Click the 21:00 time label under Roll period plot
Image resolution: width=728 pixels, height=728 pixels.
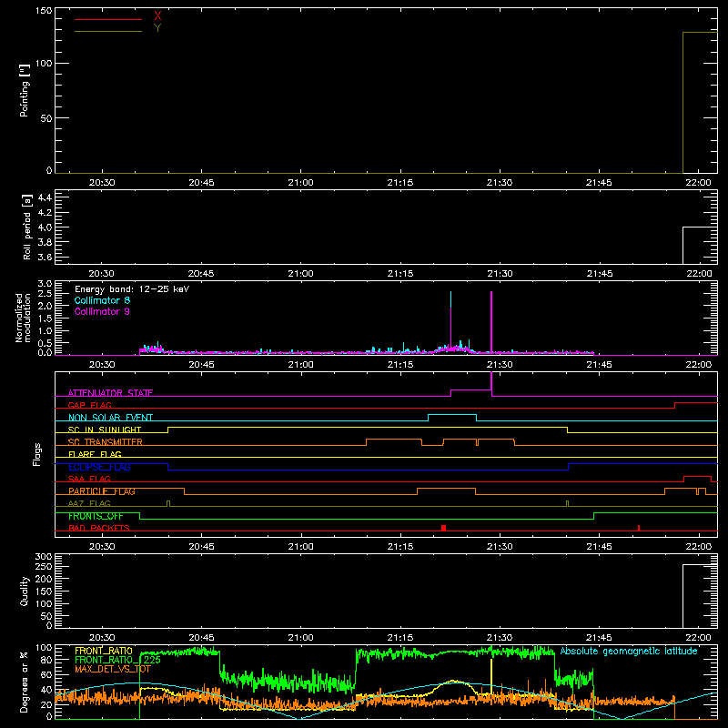tap(300, 274)
